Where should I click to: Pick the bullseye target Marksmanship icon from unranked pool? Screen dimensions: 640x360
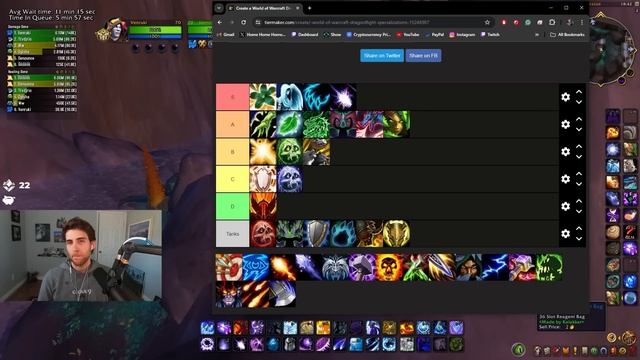[229, 267]
